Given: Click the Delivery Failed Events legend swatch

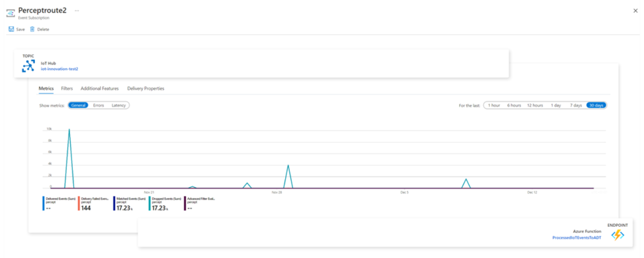Looking at the screenshot, I should 79,204.
